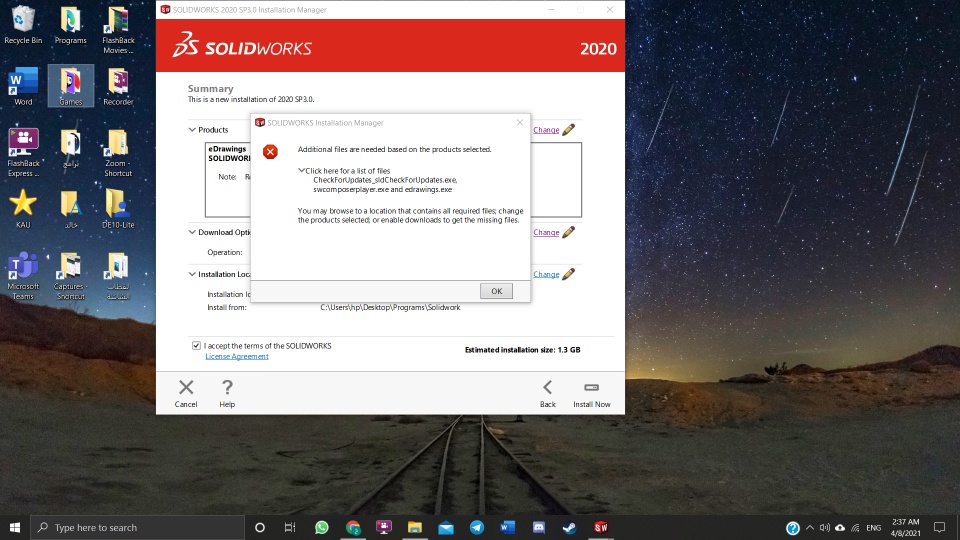
Task: Open Discord from taskbar
Action: 539,527
